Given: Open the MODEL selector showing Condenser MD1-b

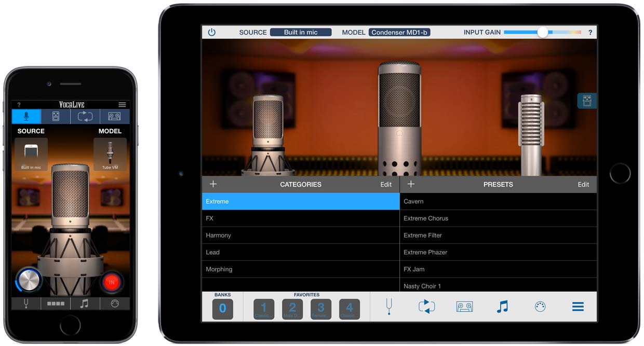Looking at the screenshot, I should coord(399,32).
